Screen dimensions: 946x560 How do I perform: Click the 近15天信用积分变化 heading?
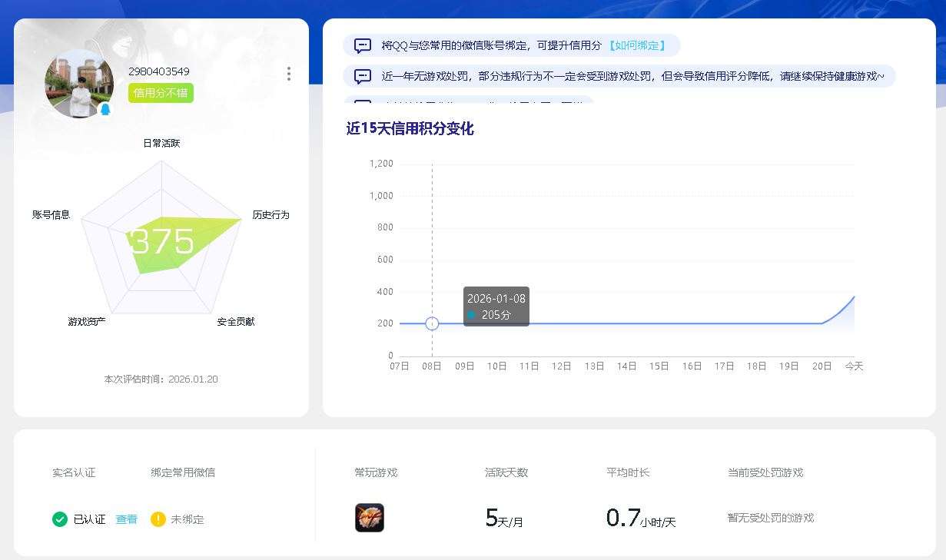click(410, 129)
